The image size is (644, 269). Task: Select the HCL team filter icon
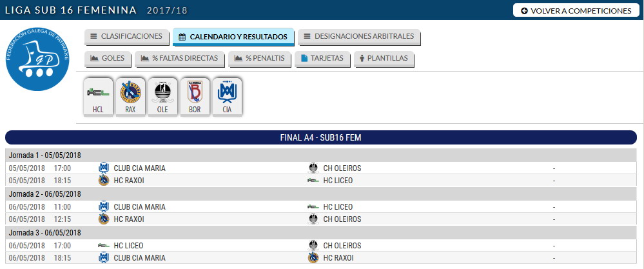coord(98,97)
